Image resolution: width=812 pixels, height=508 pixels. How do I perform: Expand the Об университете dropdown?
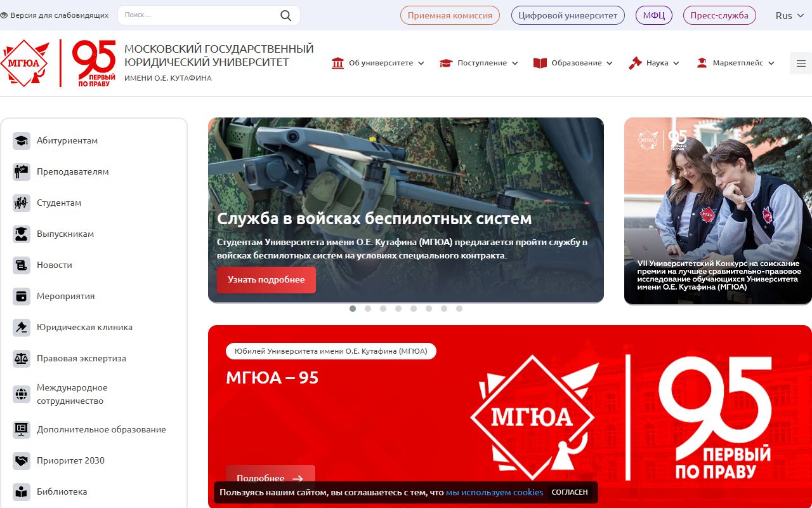378,63
